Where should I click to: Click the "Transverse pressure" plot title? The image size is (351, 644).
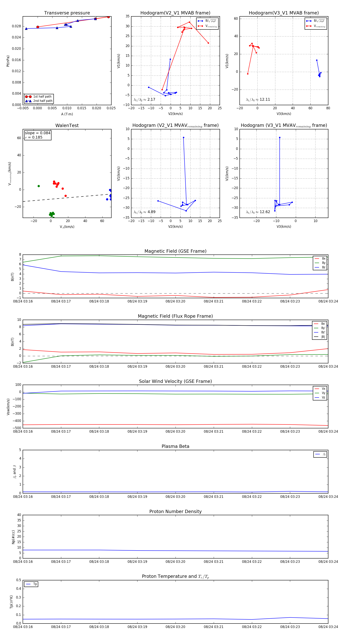(67, 13)
